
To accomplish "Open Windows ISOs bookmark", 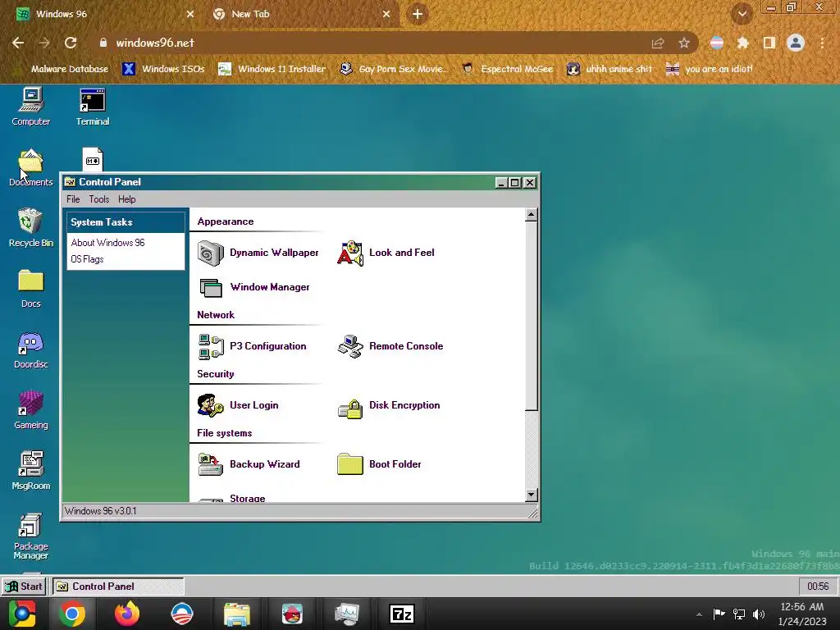I will [163, 69].
